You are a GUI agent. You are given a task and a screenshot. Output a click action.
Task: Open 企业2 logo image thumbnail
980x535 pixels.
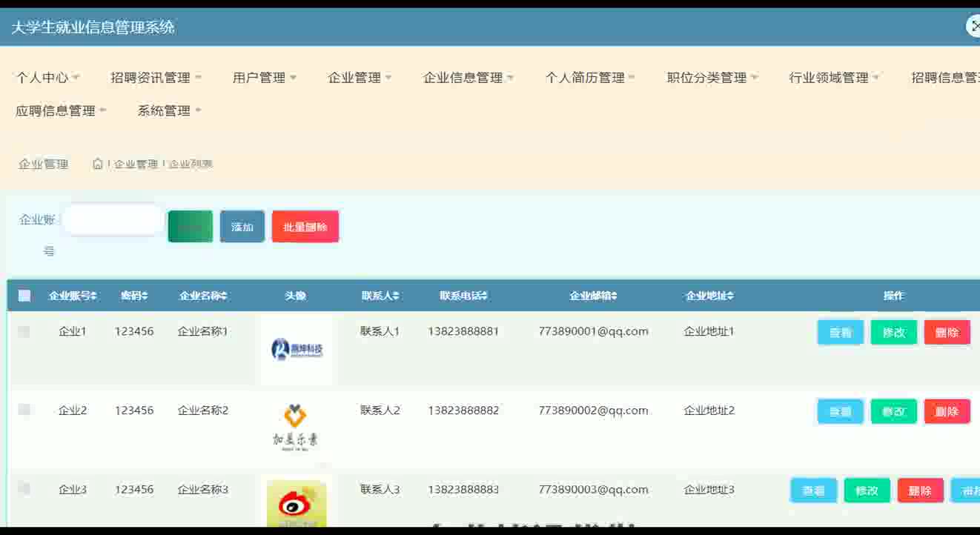click(295, 427)
